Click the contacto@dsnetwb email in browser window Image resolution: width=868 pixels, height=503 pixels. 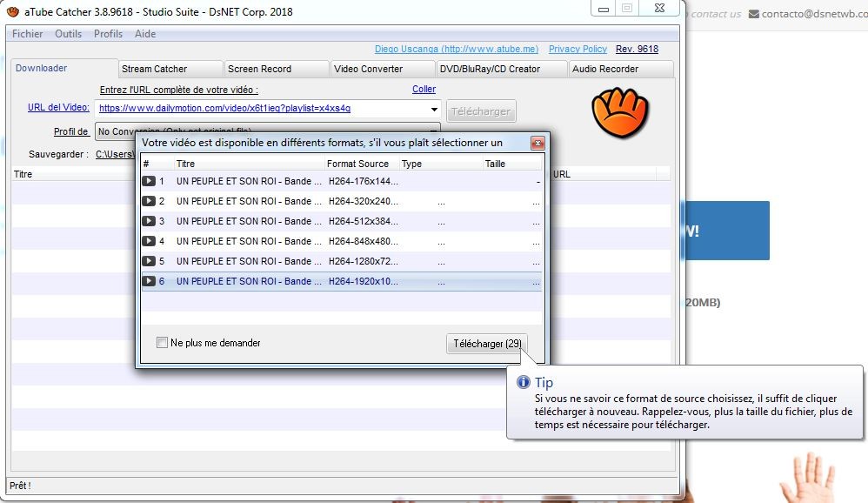pyautogui.click(x=814, y=14)
